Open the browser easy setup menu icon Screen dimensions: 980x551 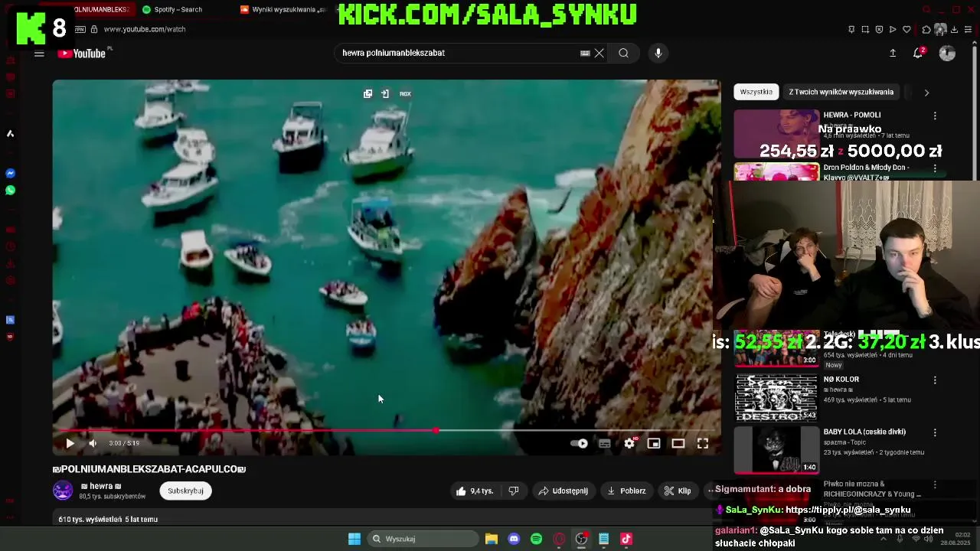[969, 29]
